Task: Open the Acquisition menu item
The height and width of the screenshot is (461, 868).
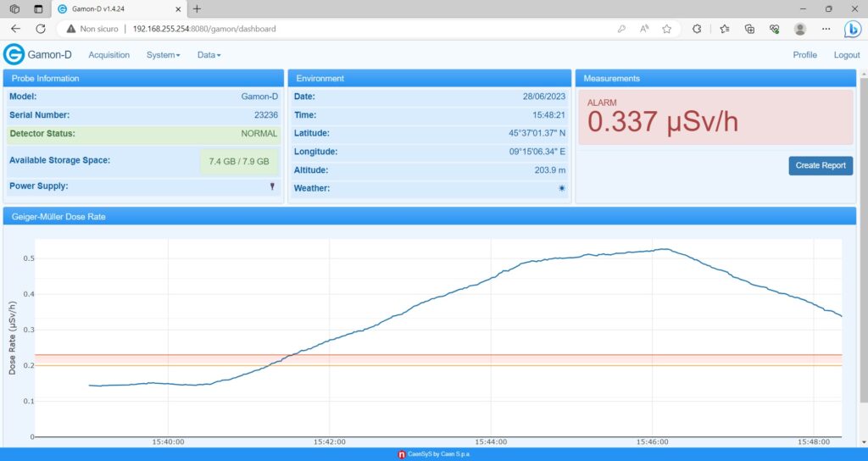Action: (109, 55)
